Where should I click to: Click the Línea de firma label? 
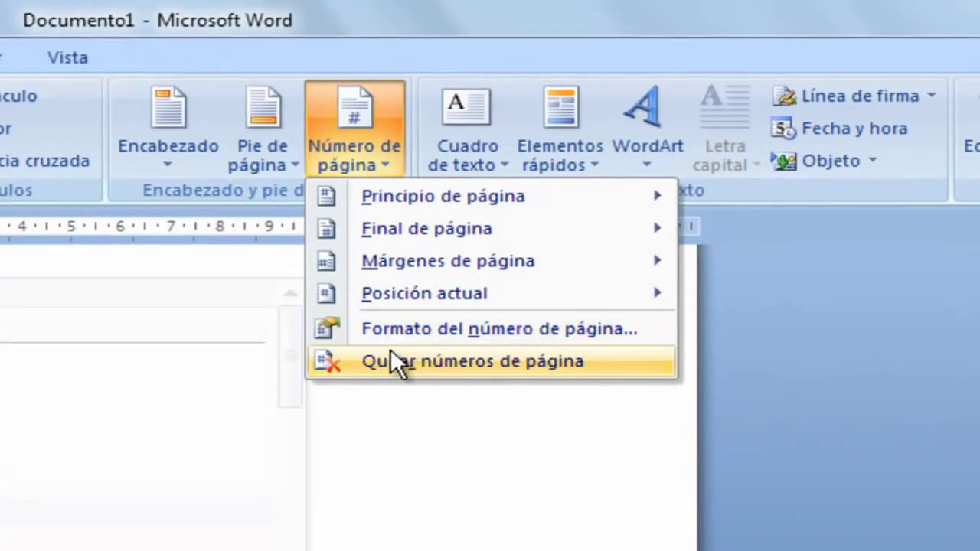tap(861, 96)
